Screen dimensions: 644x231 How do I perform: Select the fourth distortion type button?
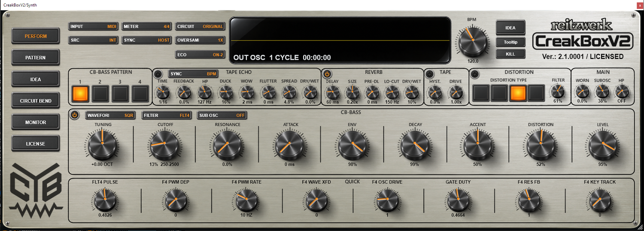[536, 93]
